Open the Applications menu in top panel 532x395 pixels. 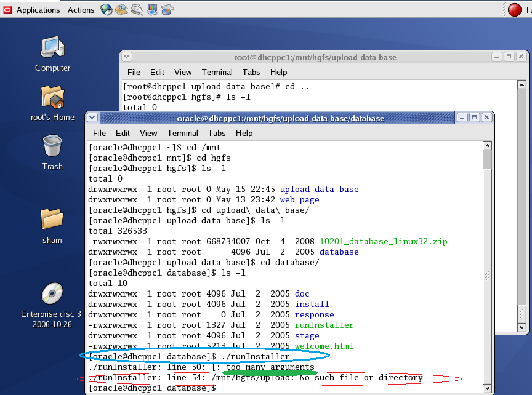click(x=38, y=10)
